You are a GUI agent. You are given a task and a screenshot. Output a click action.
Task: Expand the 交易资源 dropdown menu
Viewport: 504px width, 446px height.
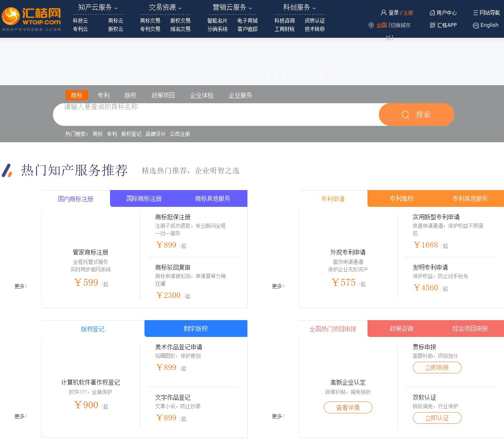point(165,8)
